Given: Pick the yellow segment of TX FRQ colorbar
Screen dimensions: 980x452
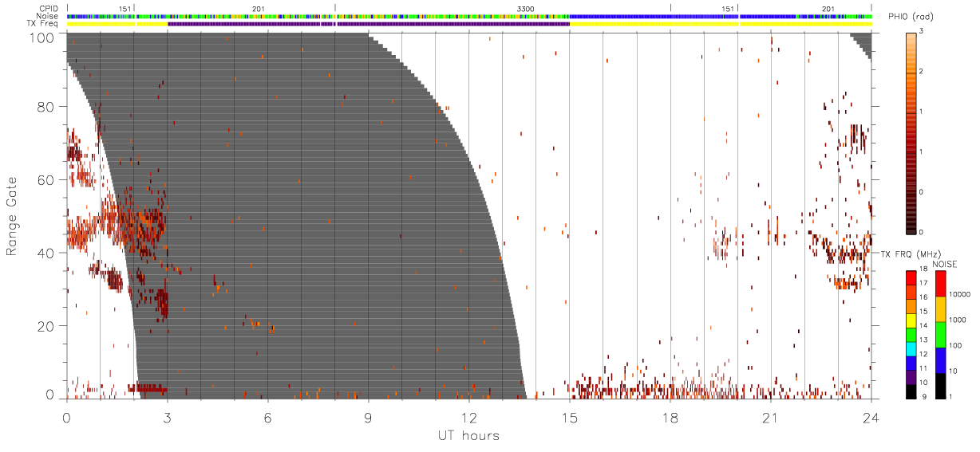Looking at the screenshot, I should (911, 320).
